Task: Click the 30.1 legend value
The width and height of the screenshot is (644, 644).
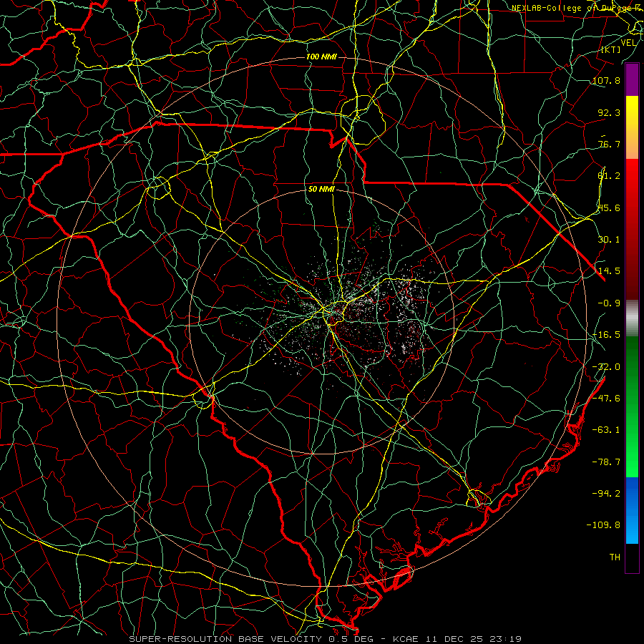Action: click(609, 240)
